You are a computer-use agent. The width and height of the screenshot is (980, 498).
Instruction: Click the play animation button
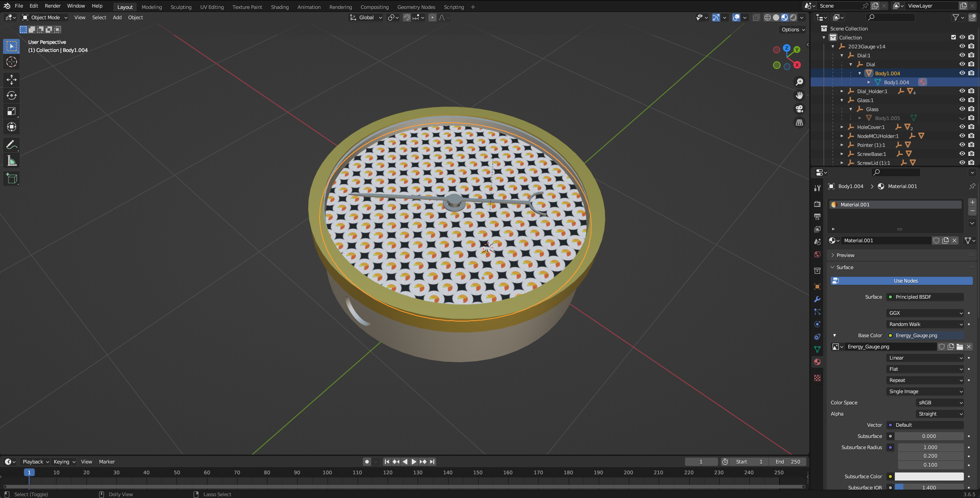point(414,462)
